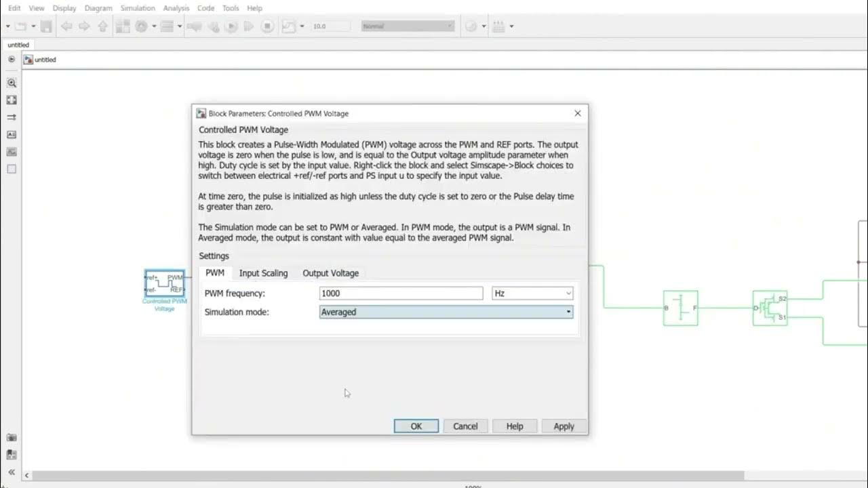868x488 pixels.
Task: Open the Tools menu
Action: [x=231, y=8]
